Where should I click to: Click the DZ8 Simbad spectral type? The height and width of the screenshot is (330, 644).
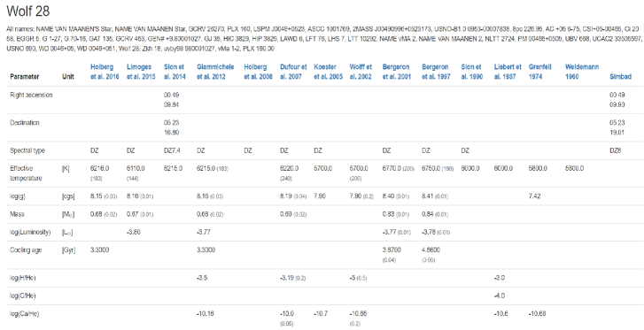pyautogui.click(x=616, y=150)
